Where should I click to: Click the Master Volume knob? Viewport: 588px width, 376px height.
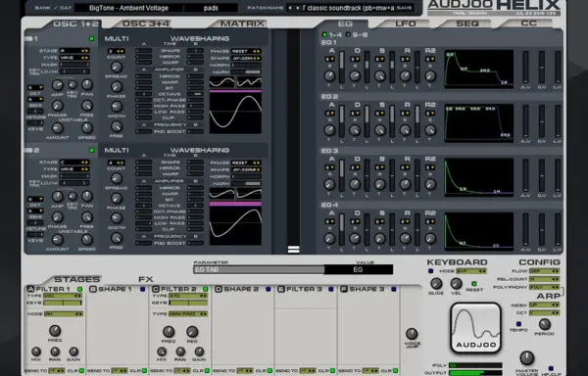[x=527, y=358]
